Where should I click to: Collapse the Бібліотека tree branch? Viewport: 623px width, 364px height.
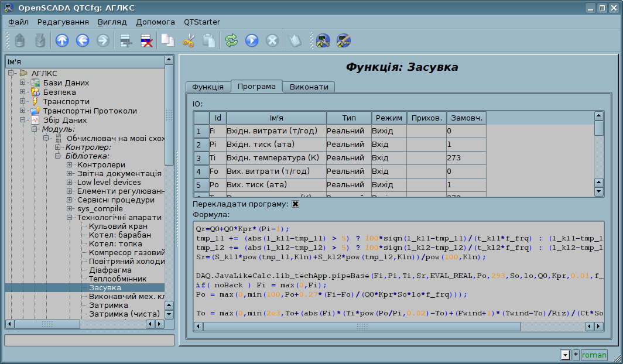[58, 156]
